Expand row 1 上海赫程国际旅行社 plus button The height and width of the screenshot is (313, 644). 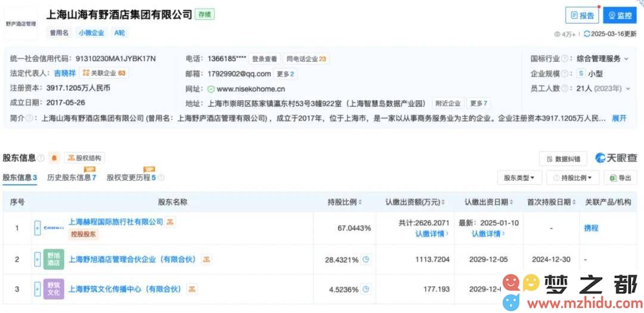(x=38, y=228)
